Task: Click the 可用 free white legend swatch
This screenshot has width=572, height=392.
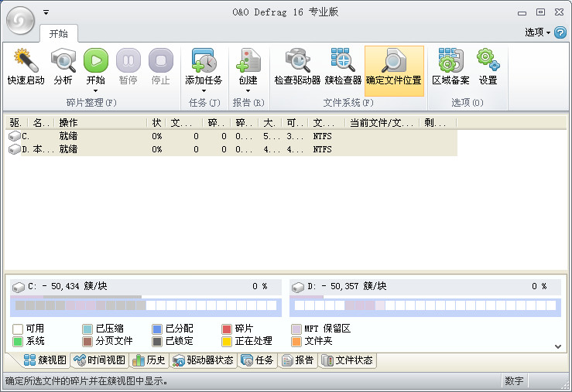Action: [18, 329]
